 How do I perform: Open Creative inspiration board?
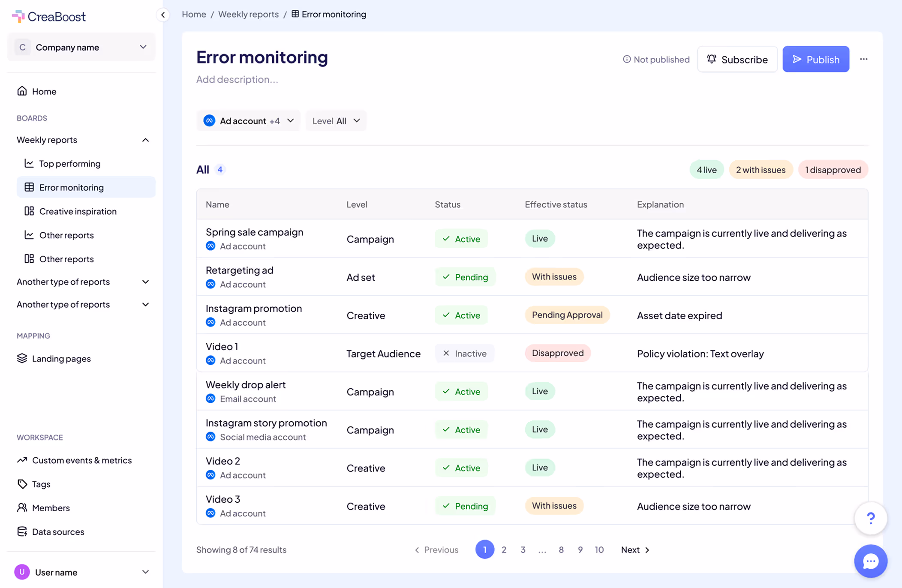pos(78,211)
